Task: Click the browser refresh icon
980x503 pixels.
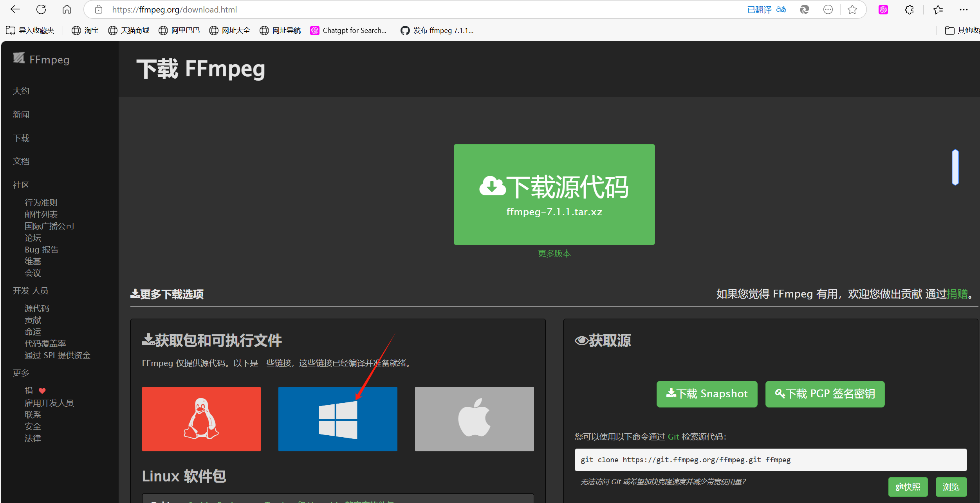Action: click(x=41, y=9)
